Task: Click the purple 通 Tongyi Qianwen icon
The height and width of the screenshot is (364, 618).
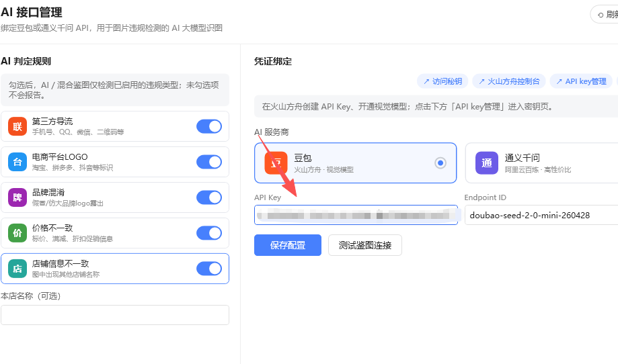Action: (487, 163)
